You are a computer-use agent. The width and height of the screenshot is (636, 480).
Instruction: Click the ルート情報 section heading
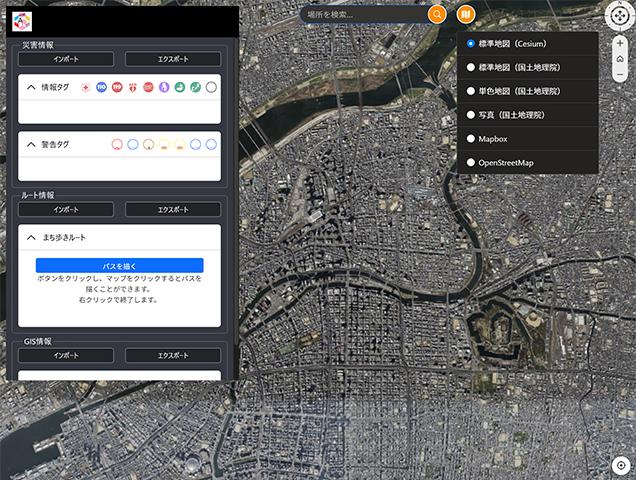pos(38,195)
